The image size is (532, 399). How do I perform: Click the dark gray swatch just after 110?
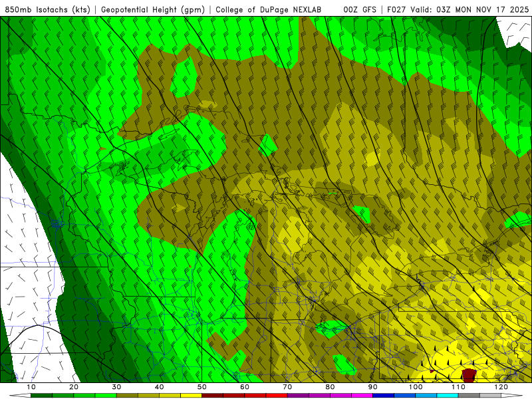point(469,396)
